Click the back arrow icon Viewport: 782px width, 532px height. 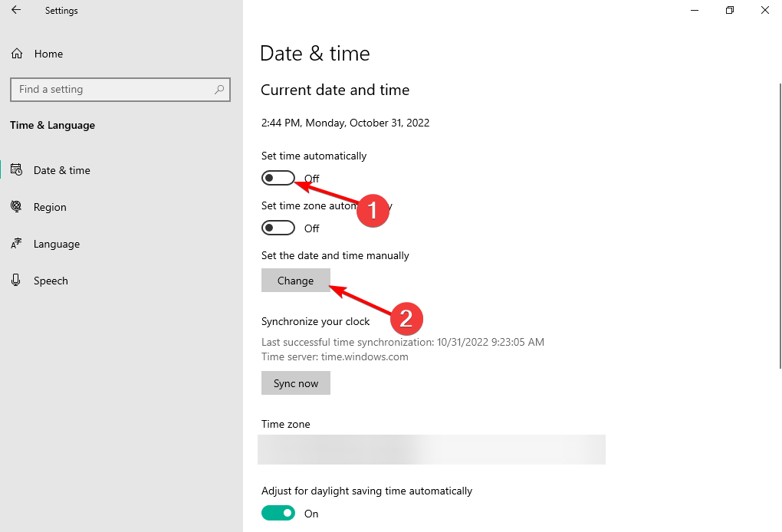(x=16, y=10)
